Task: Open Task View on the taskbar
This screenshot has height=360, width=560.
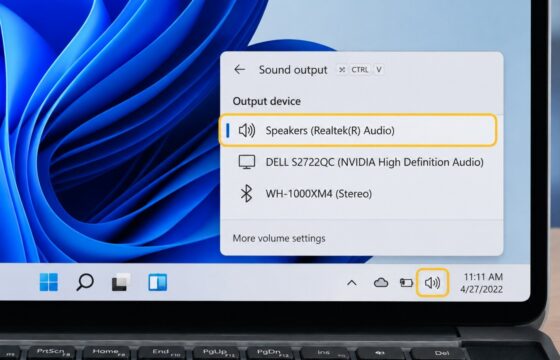Action: pos(121,282)
